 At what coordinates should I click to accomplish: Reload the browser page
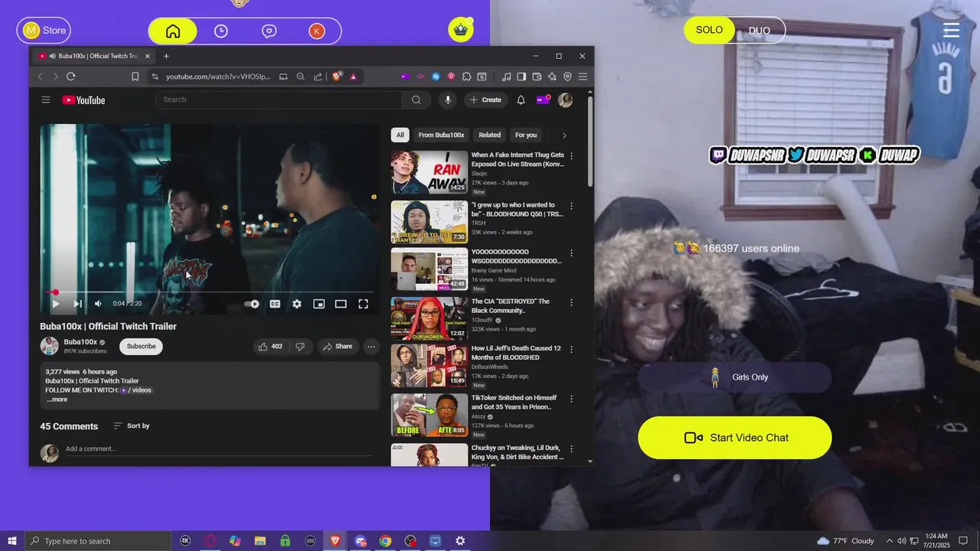tap(70, 77)
